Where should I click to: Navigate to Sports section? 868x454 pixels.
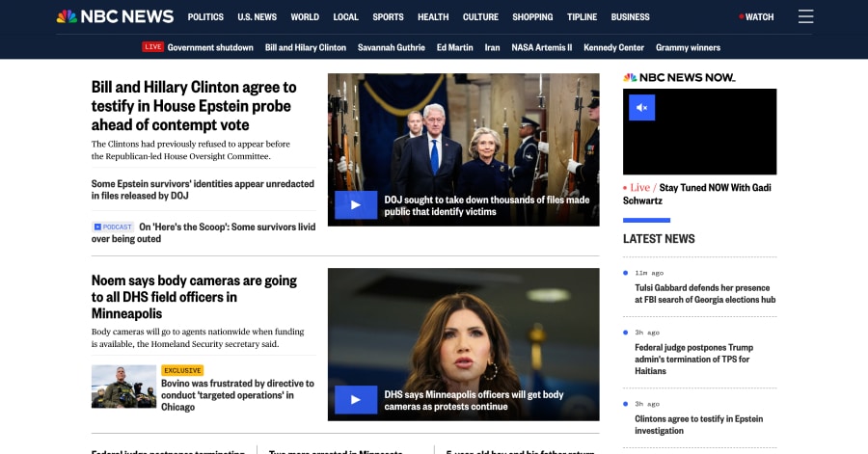click(388, 17)
